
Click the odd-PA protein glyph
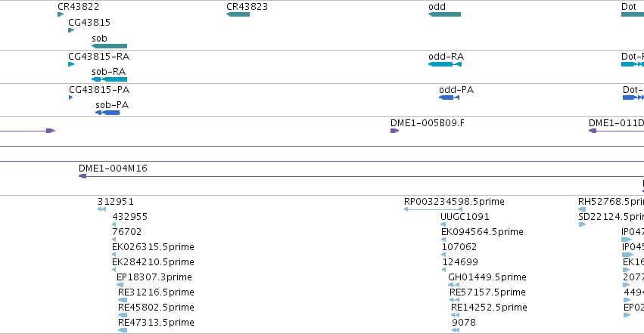(x=449, y=97)
